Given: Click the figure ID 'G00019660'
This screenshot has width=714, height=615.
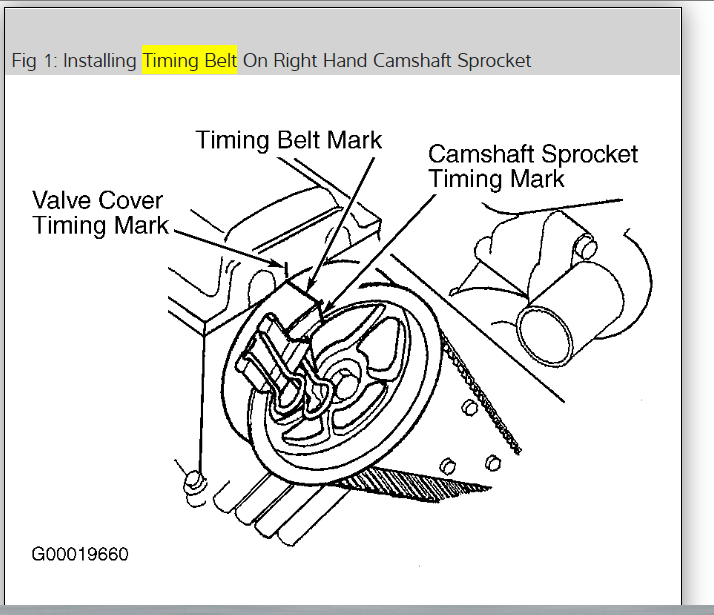Looking at the screenshot, I should pyautogui.click(x=80, y=554).
